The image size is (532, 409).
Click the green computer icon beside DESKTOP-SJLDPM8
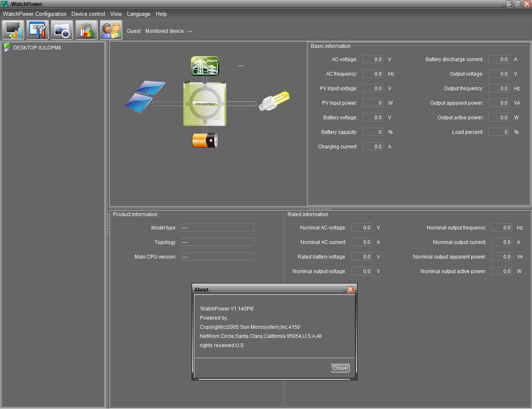7,47
